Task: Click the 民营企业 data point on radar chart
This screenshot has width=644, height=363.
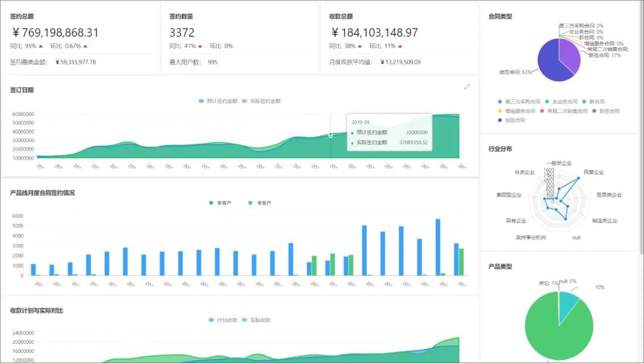Action: [578, 179]
